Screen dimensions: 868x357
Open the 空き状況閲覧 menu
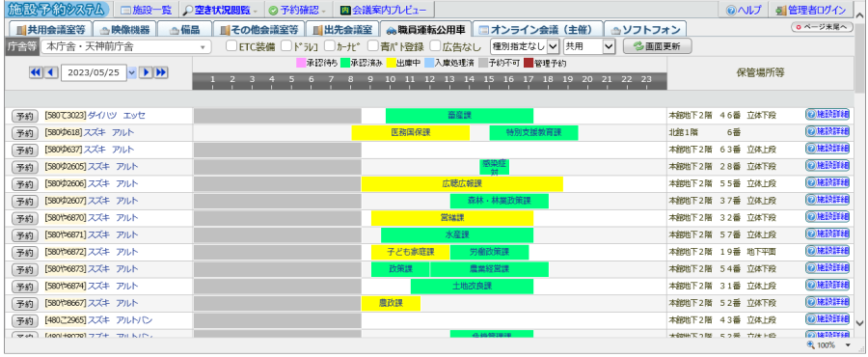pos(220,10)
